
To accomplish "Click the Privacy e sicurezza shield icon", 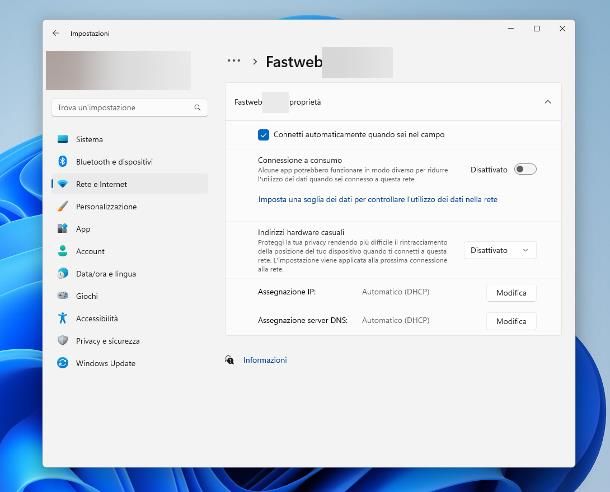I will pos(63,341).
